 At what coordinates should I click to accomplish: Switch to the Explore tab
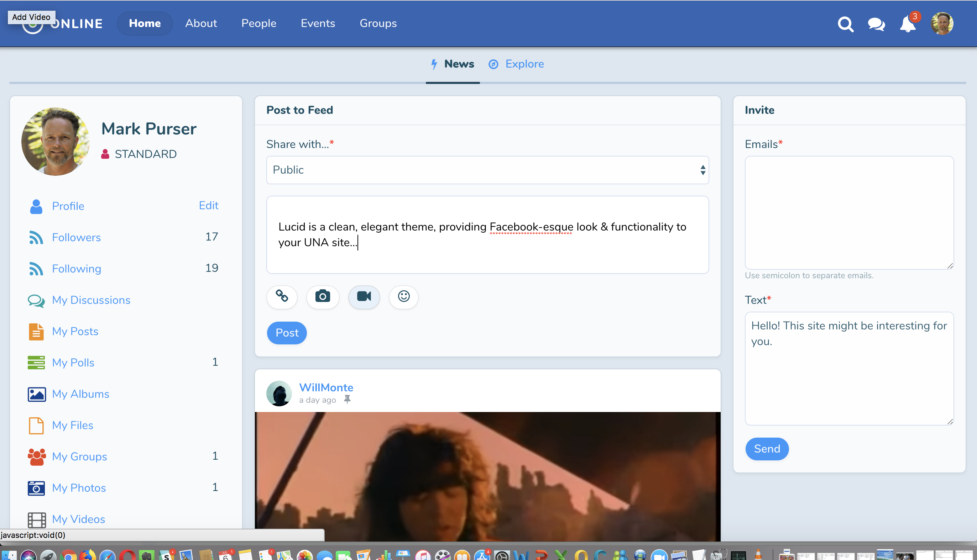[x=516, y=64]
